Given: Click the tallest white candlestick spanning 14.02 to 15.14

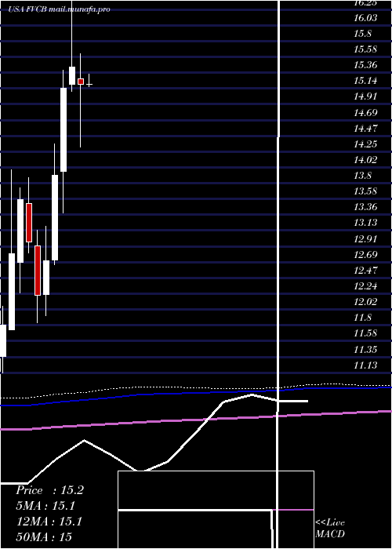Looking at the screenshot, I should click(64, 129).
